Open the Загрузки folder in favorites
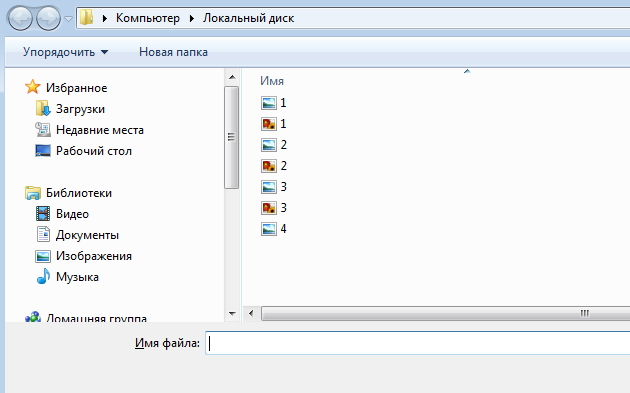Image resolution: width=630 pixels, height=393 pixels. (71, 109)
